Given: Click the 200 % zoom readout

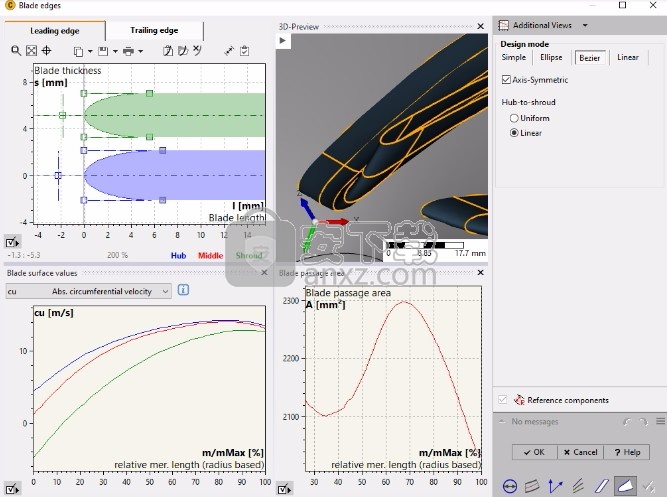Looking at the screenshot, I should pos(117,255).
